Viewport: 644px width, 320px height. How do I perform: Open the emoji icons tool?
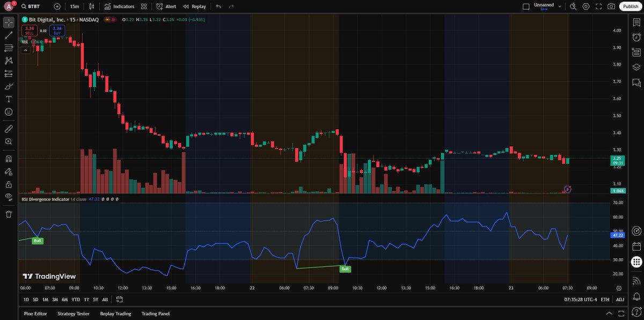tap(9, 112)
